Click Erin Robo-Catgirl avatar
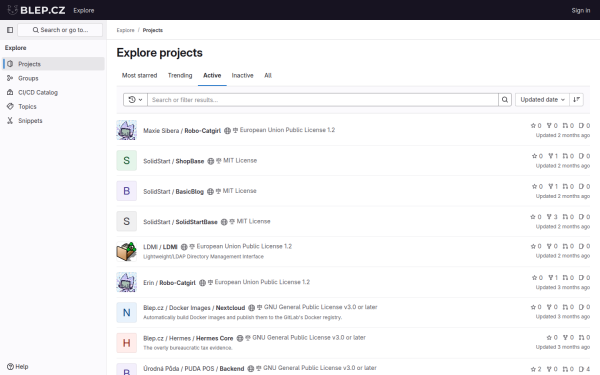Image resolution: width=600 pixels, height=375 pixels. click(x=127, y=282)
